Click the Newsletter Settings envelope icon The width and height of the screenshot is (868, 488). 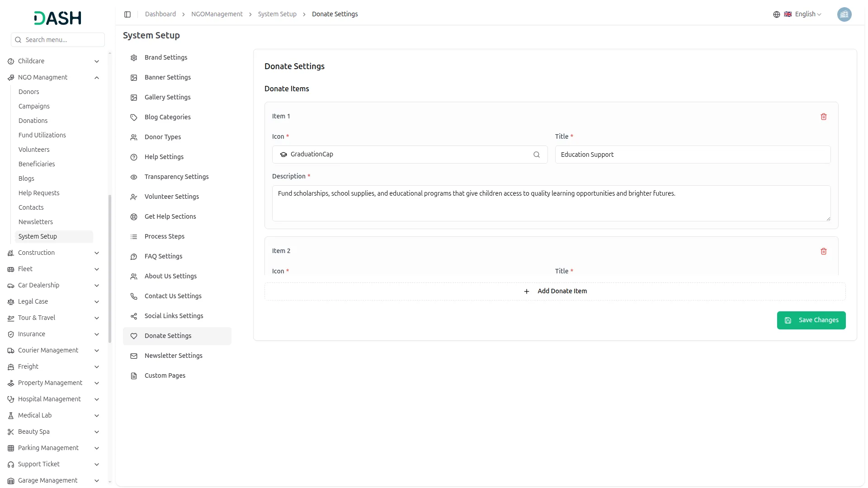134,356
